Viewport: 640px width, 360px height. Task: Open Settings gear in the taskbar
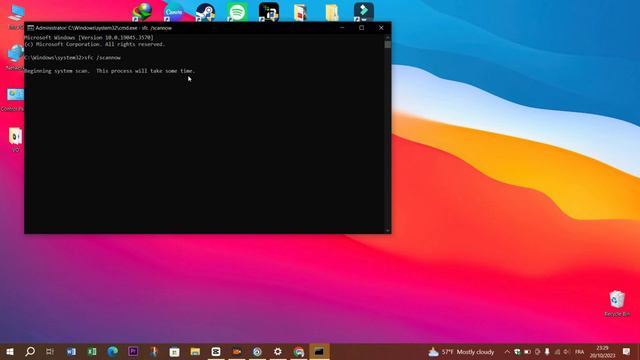click(x=278, y=351)
